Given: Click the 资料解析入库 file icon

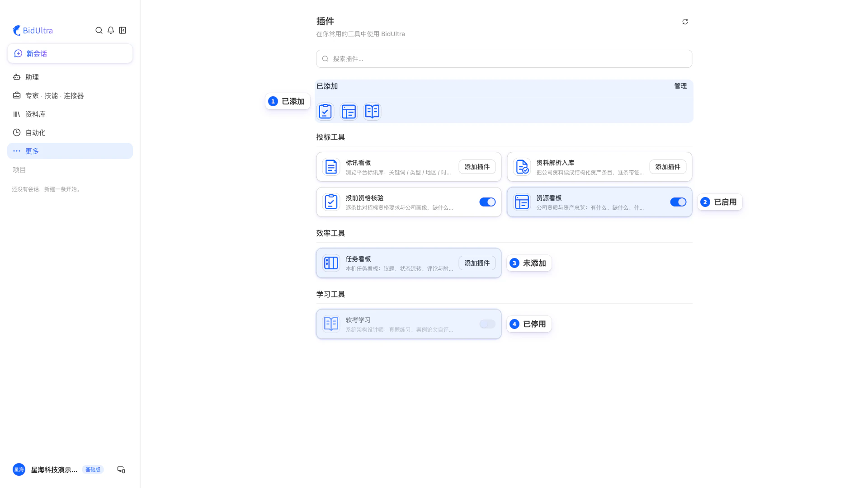Looking at the screenshot, I should click(x=522, y=167).
